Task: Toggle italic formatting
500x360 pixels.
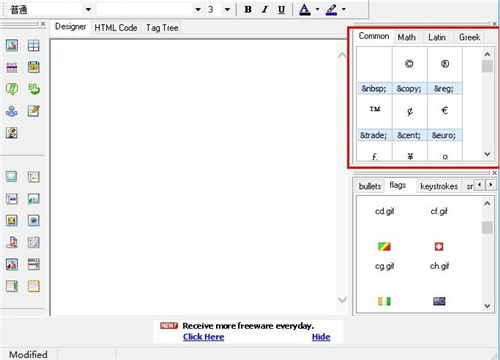Action: (x=265, y=10)
